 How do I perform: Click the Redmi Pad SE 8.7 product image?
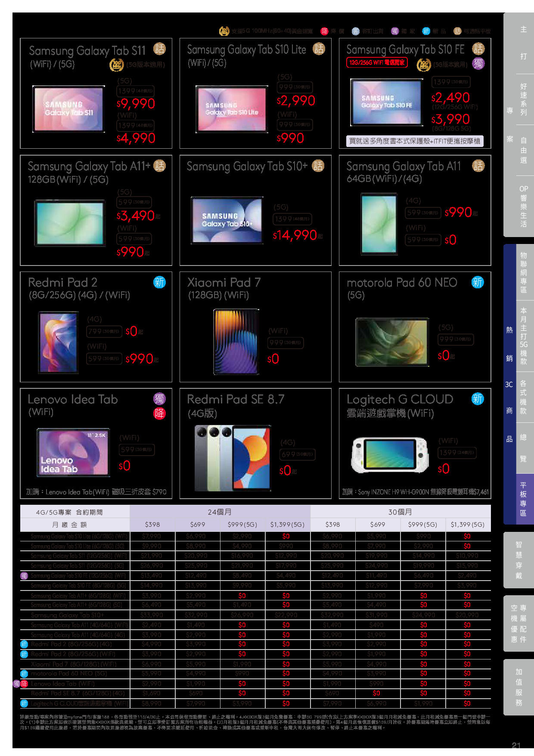(233, 458)
